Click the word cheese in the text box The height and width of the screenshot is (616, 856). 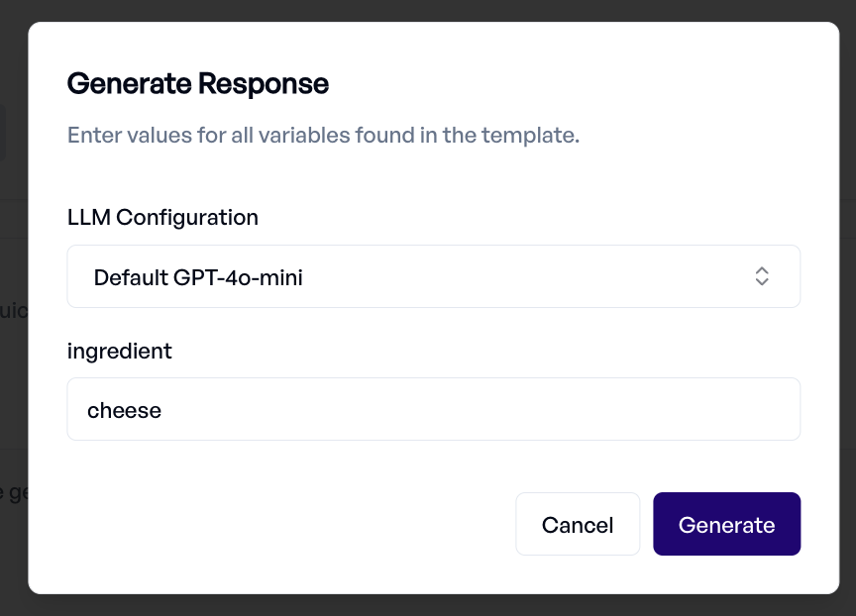tap(125, 410)
